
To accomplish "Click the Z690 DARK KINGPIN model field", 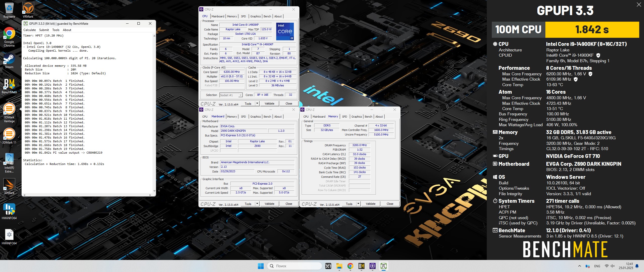I will [x=244, y=131].
